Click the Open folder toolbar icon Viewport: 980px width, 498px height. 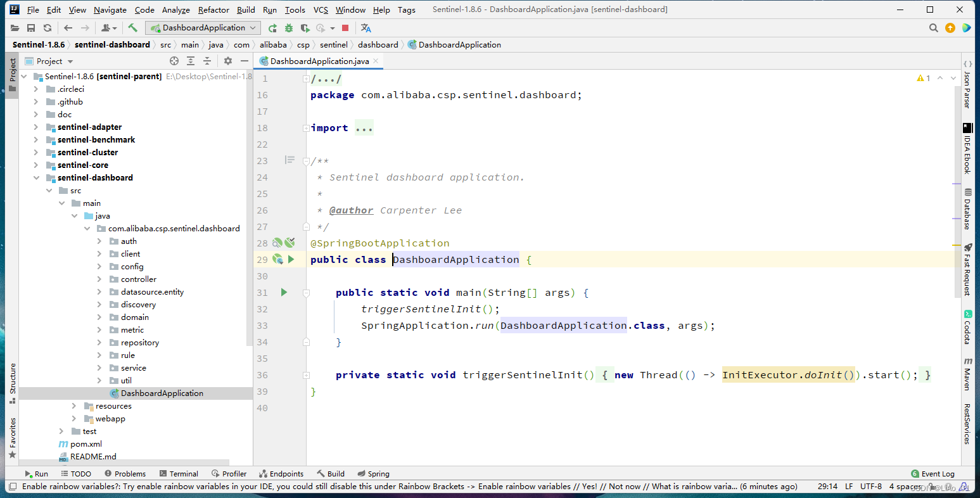(x=15, y=28)
